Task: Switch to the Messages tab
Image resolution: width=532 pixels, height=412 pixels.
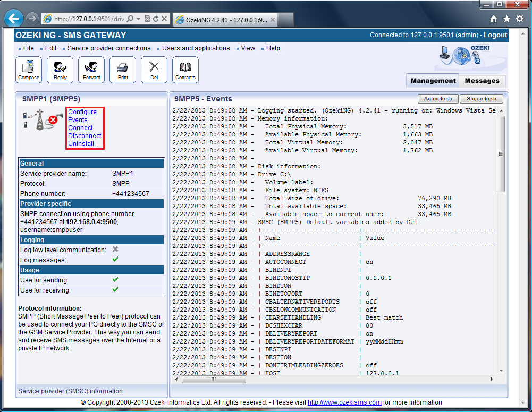Action: click(482, 81)
